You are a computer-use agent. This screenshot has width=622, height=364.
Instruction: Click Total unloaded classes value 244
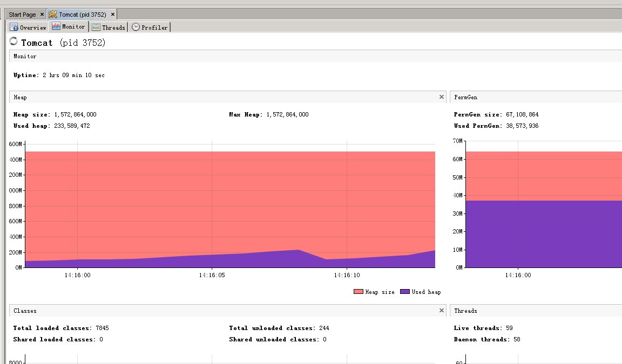[324, 328]
